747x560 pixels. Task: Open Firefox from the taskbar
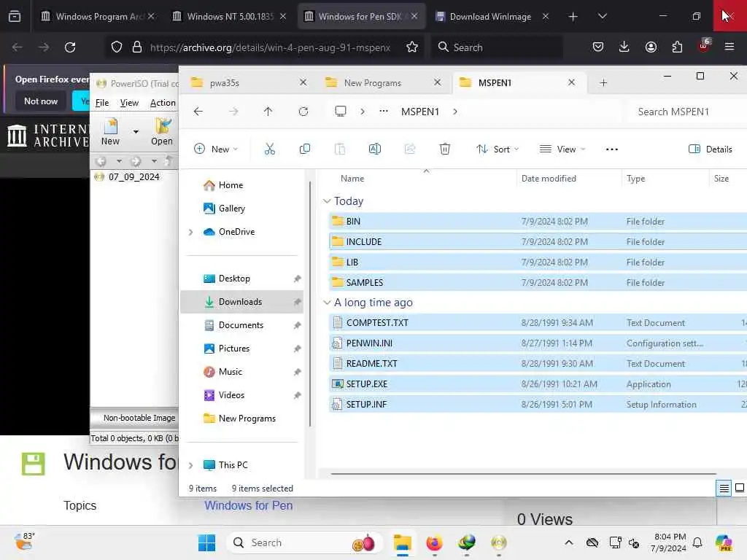point(435,542)
